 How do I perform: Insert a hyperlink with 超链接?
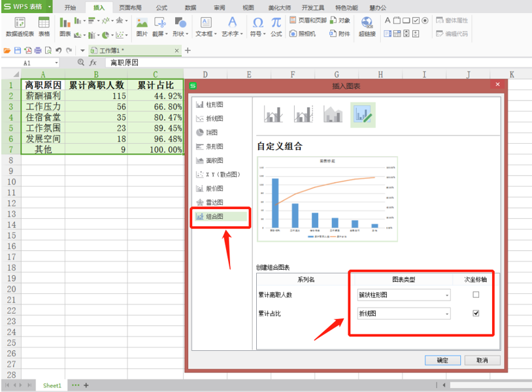click(x=367, y=27)
